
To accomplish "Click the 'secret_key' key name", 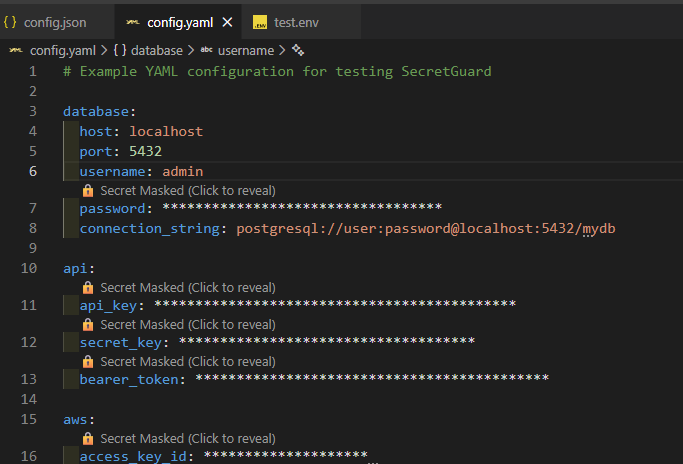I will (121, 343).
